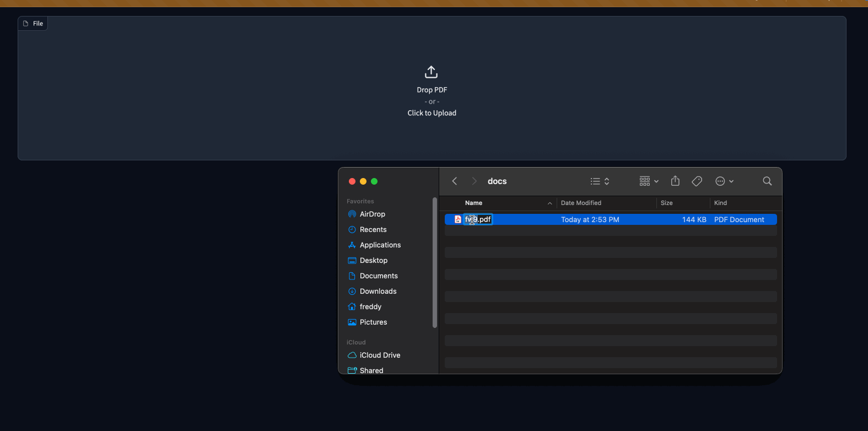The image size is (868, 431).
Task: Go forward in Finder navigation
Action: click(474, 181)
